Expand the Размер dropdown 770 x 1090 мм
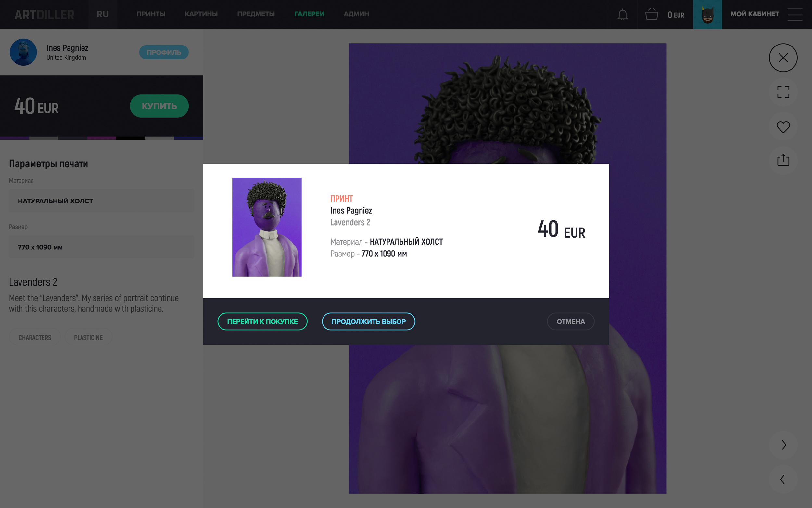The height and width of the screenshot is (508, 812). (x=101, y=247)
